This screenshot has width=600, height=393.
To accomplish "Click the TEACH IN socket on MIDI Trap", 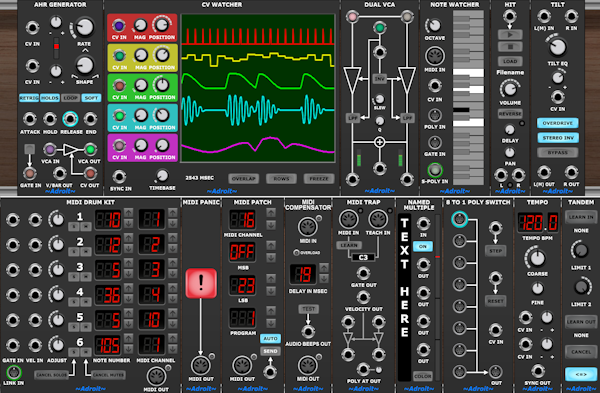I will click(378, 219).
